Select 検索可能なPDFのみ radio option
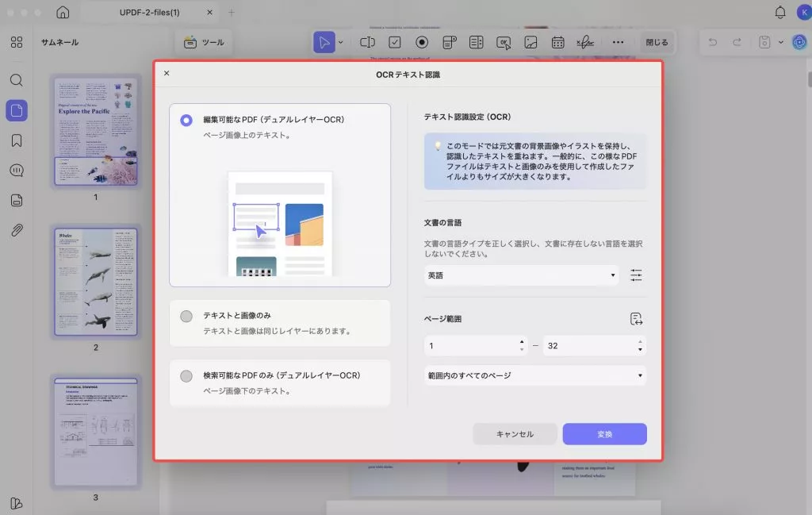The width and height of the screenshot is (812, 515). coord(186,375)
